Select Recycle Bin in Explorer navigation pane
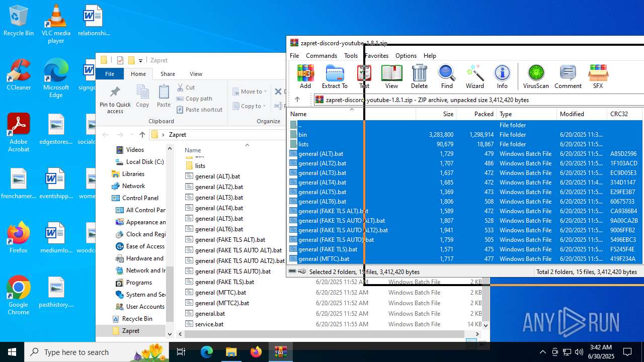 pos(137,319)
